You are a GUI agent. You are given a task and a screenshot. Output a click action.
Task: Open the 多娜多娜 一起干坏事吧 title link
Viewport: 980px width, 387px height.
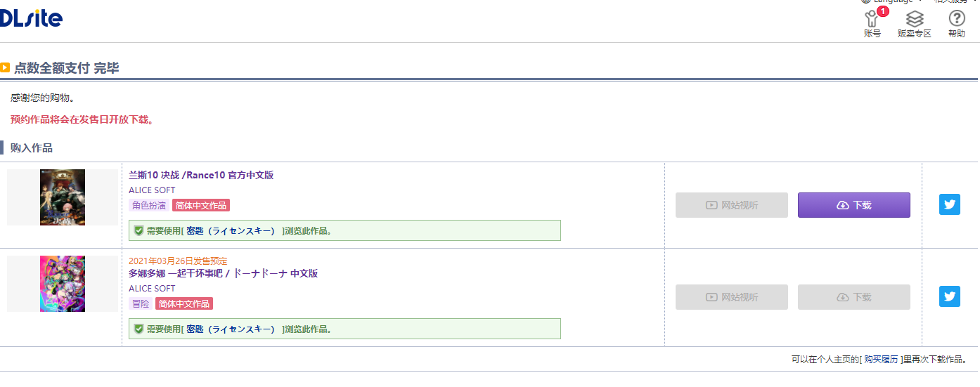pyautogui.click(x=223, y=273)
